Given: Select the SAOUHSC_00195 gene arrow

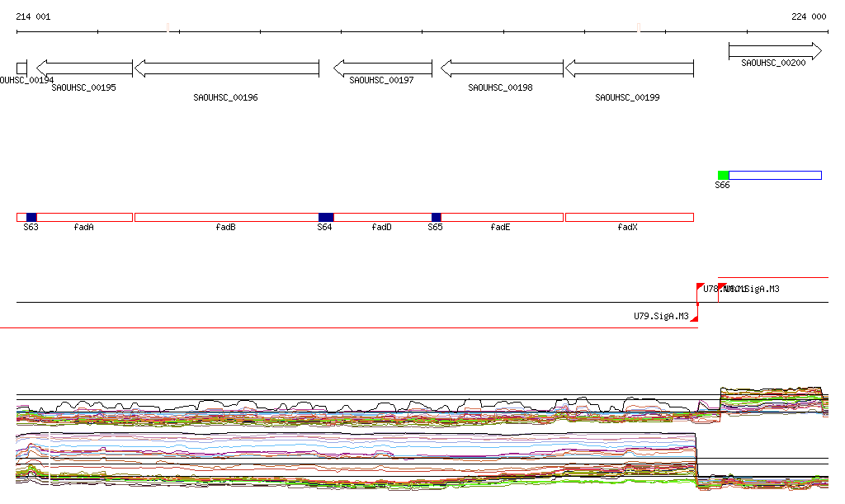Looking at the screenshot, I should [84, 68].
